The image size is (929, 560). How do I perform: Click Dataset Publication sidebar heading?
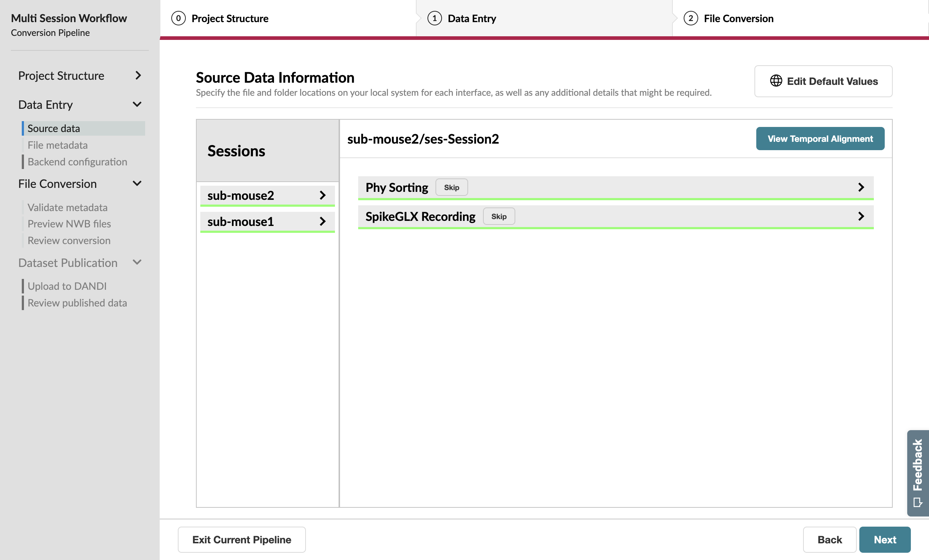[68, 262]
